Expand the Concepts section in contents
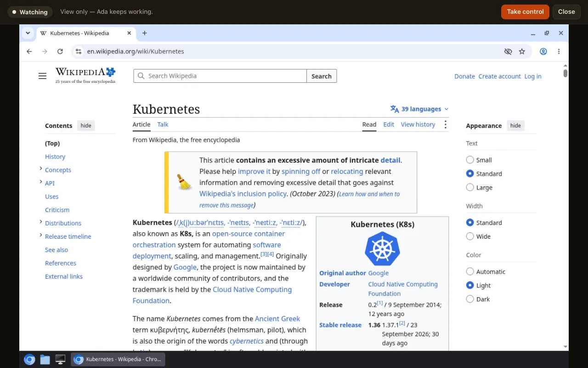588x368 pixels. click(41, 169)
